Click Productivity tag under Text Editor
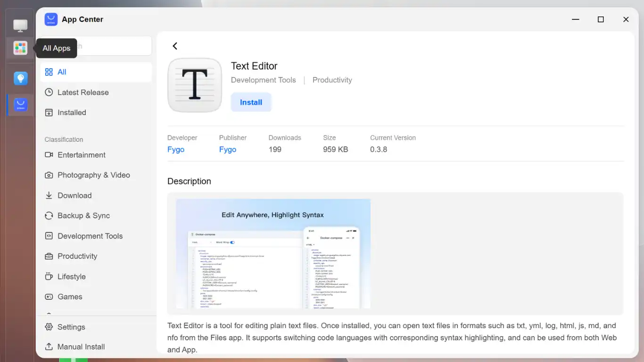644x362 pixels. [x=332, y=80]
